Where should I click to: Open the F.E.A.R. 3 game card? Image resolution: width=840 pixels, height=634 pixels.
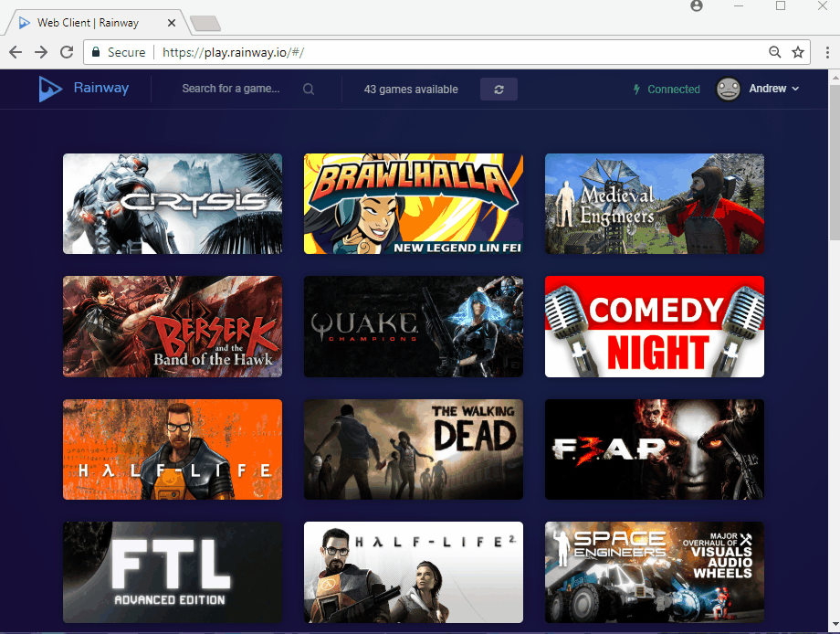[655, 449]
